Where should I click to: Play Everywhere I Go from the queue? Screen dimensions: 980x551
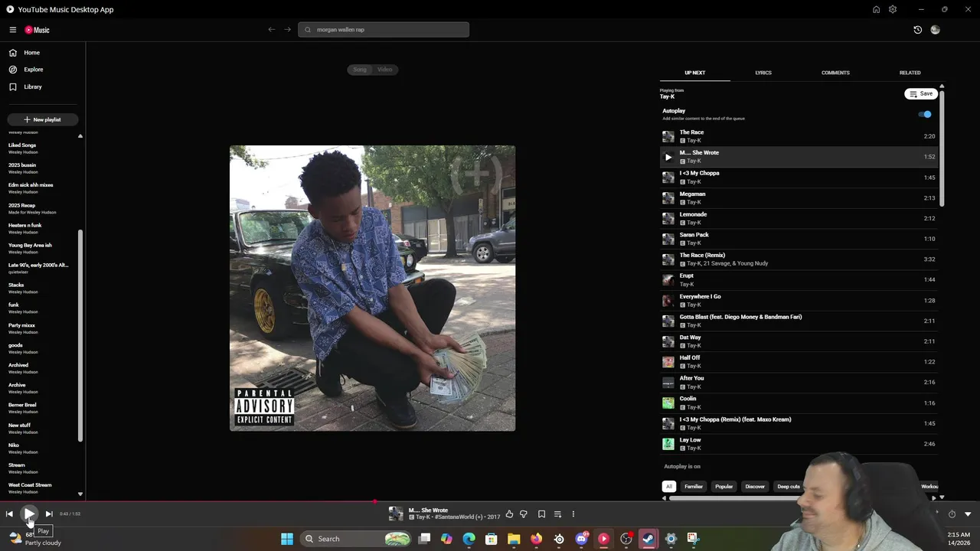coord(799,300)
